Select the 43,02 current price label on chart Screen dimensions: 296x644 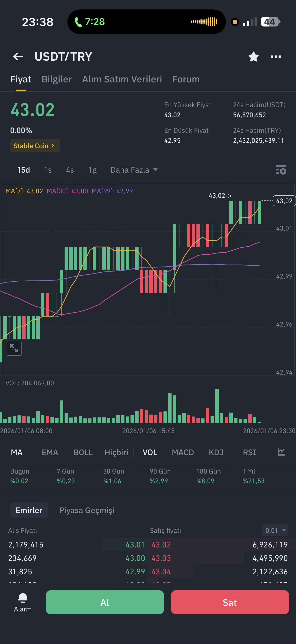284,201
